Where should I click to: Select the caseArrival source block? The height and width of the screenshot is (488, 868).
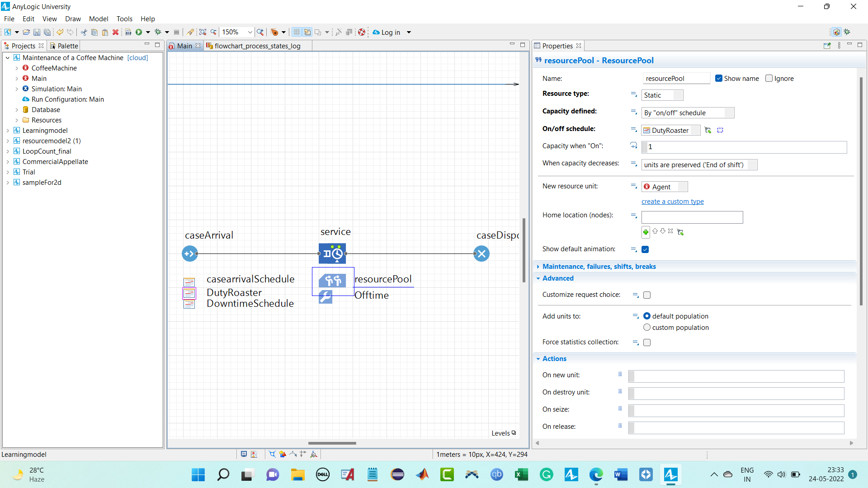tap(189, 253)
